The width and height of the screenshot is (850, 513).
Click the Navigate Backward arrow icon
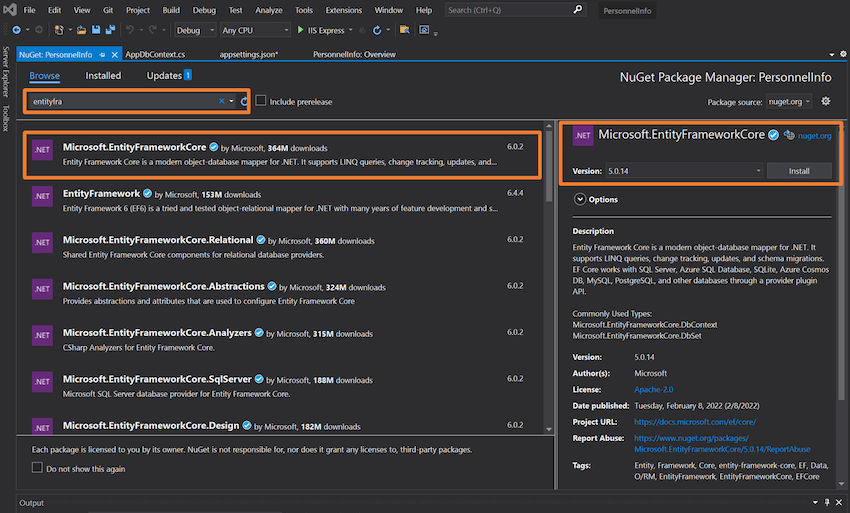(x=17, y=30)
